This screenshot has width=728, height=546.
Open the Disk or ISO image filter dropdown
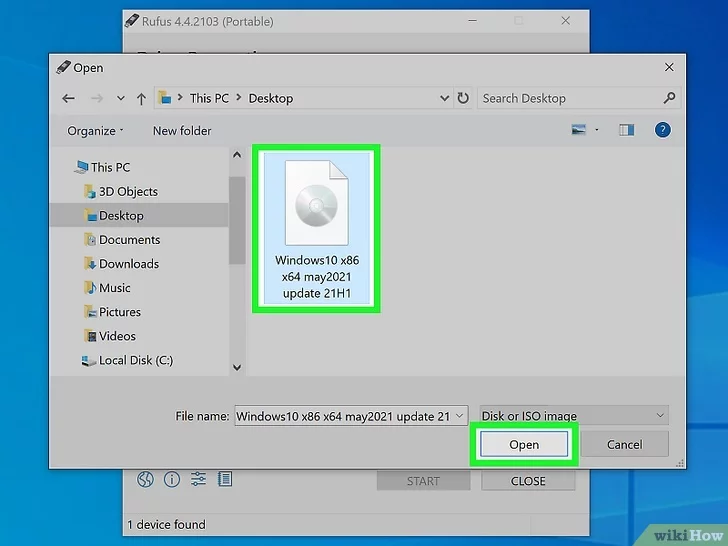pyautogui.click(x=574, y=416)
